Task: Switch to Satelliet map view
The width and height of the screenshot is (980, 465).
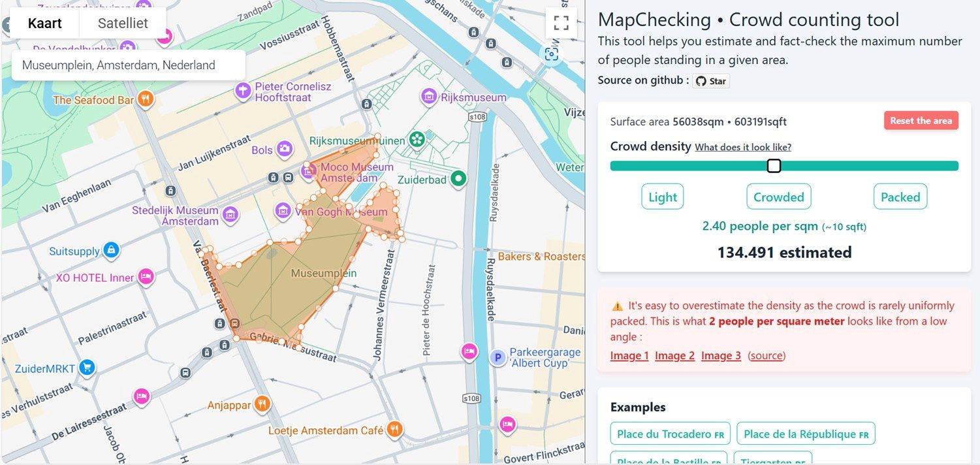Action: [123, 24]
